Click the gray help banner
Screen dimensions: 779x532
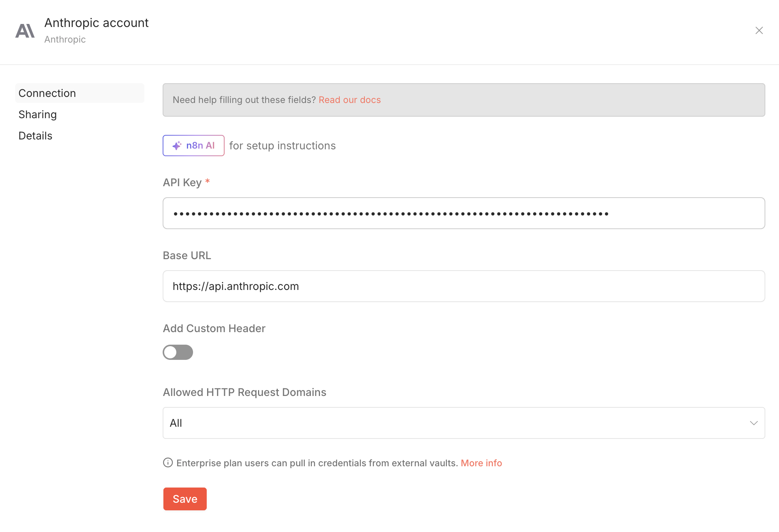464,100
